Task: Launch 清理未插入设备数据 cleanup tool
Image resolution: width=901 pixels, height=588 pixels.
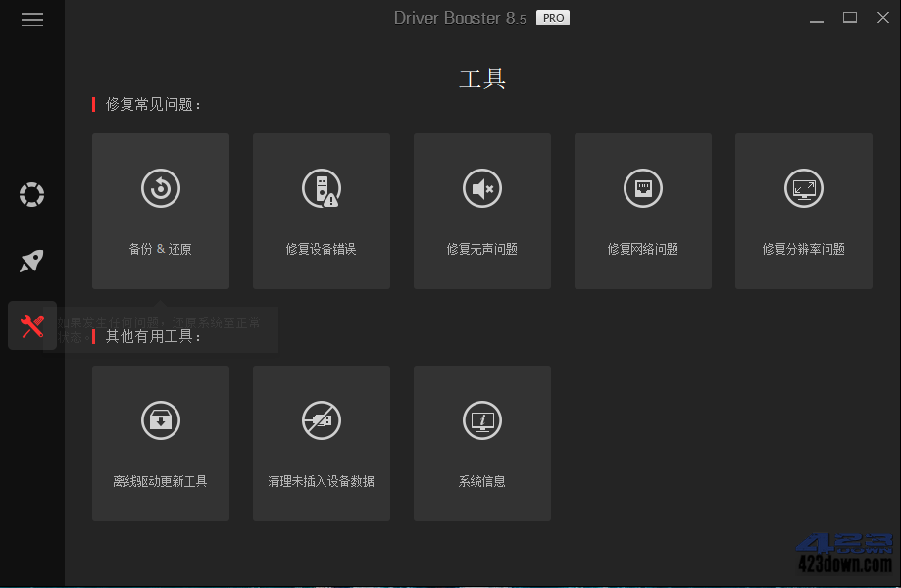Action: [x=322, y=443]
